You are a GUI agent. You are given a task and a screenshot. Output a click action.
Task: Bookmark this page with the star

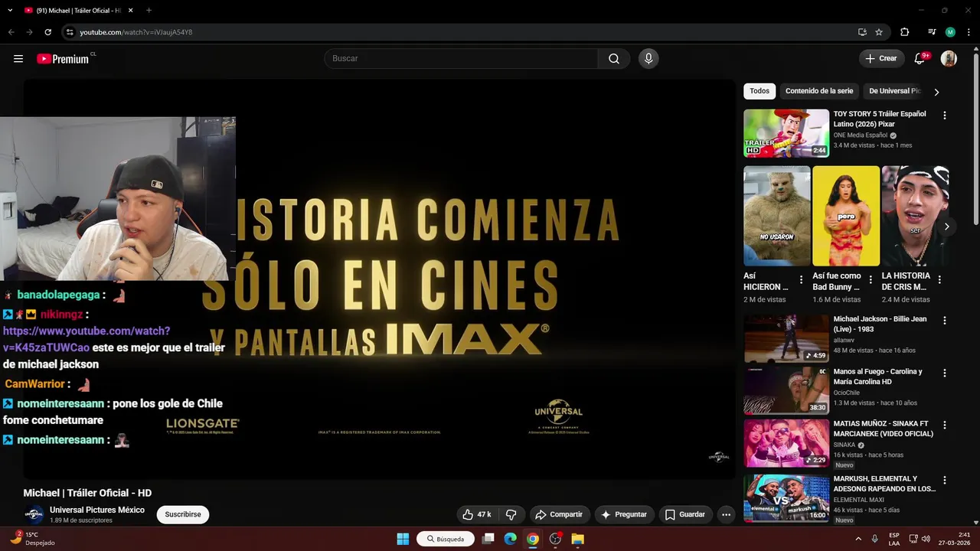pyautogui.click(x=879, y=32)
